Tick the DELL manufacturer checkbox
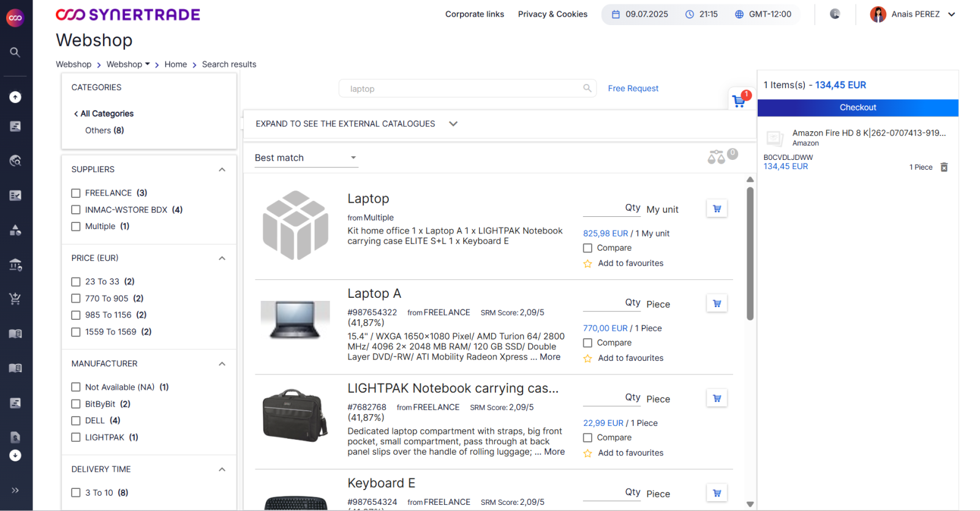This screenshot has height=511, width=980. click(x=76, y=420)
